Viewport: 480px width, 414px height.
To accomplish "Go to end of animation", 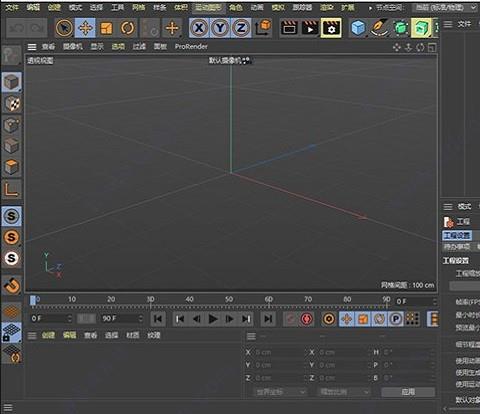I will click(x=268, y=319).
